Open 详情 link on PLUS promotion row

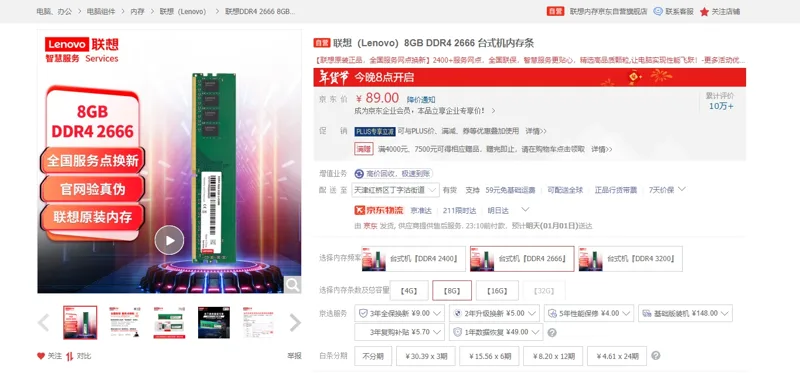tap(536, 131)
